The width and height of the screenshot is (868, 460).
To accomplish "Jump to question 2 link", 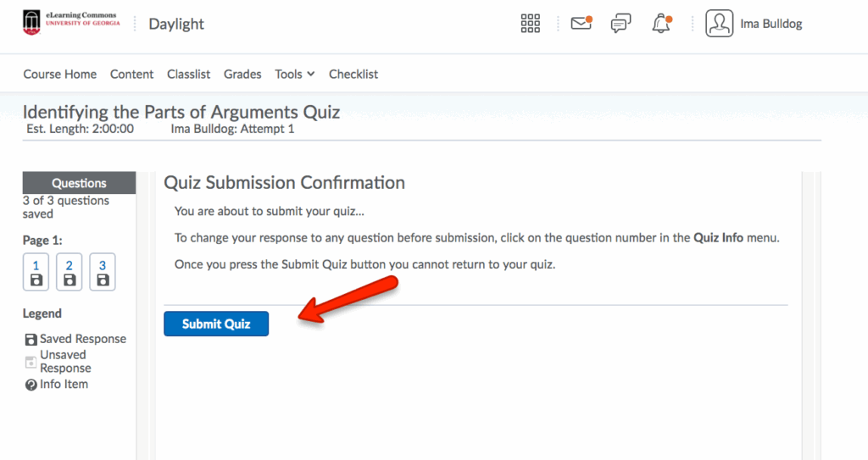I will click(x=69, y=265).
